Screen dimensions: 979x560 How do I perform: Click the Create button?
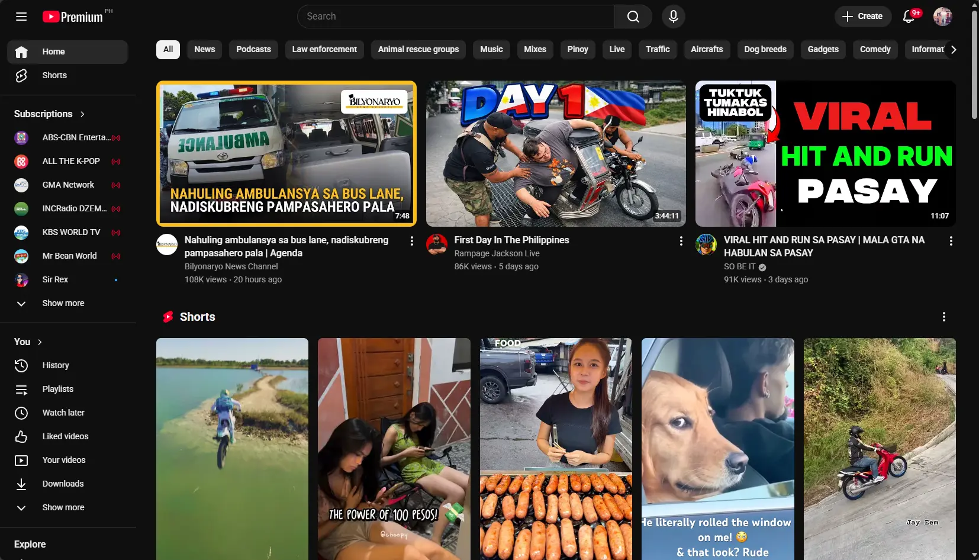[x=862, y=17]
